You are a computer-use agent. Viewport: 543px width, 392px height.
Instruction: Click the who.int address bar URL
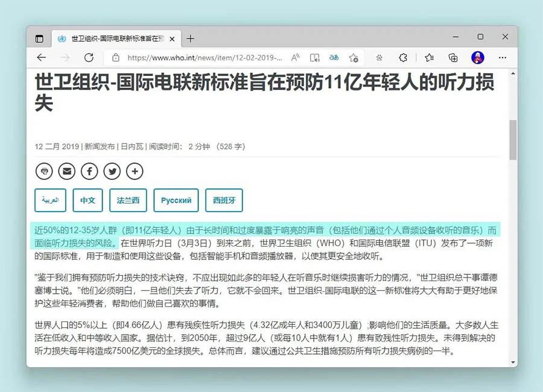[205, 57]
